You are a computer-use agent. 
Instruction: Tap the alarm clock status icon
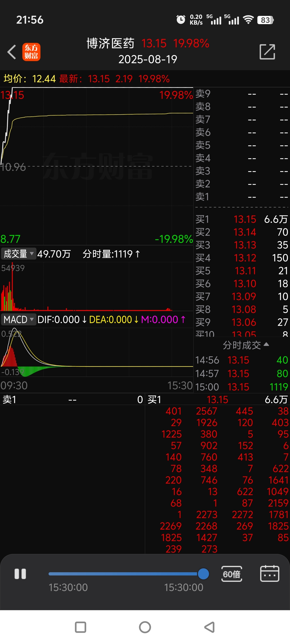[181, 20]
